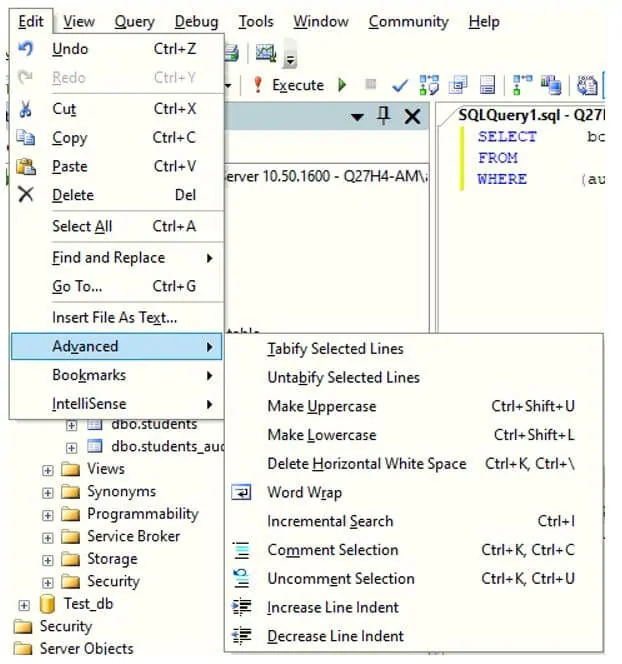Open the Query menu
This screenshot has width=622, height=664.
[x=134, y=22]
